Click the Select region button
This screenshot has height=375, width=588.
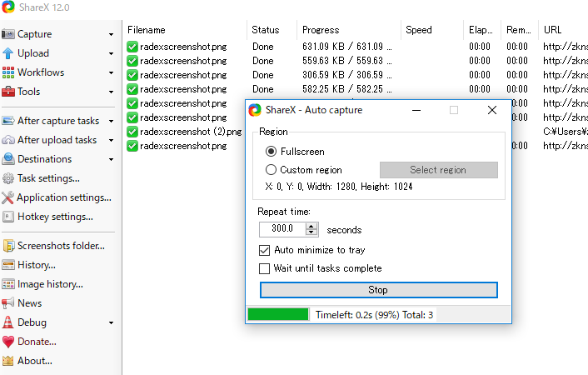[x=439, y=170]
